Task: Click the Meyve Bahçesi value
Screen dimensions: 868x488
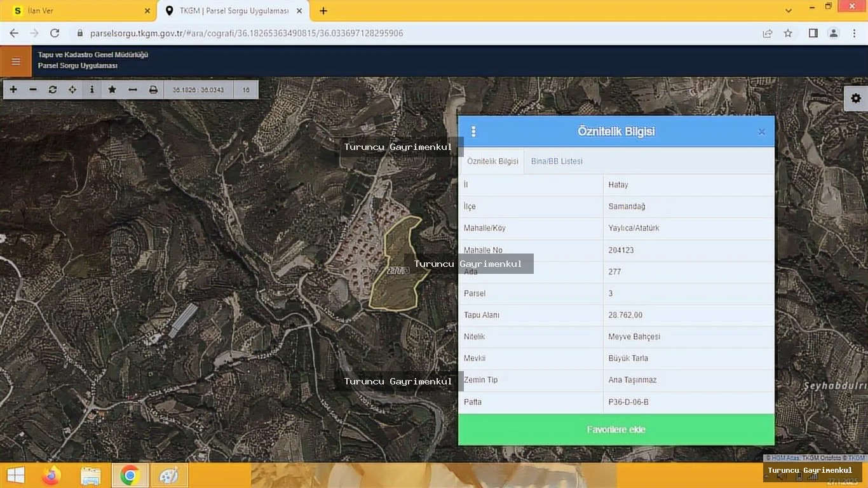Action: click(x=634, y=337)
